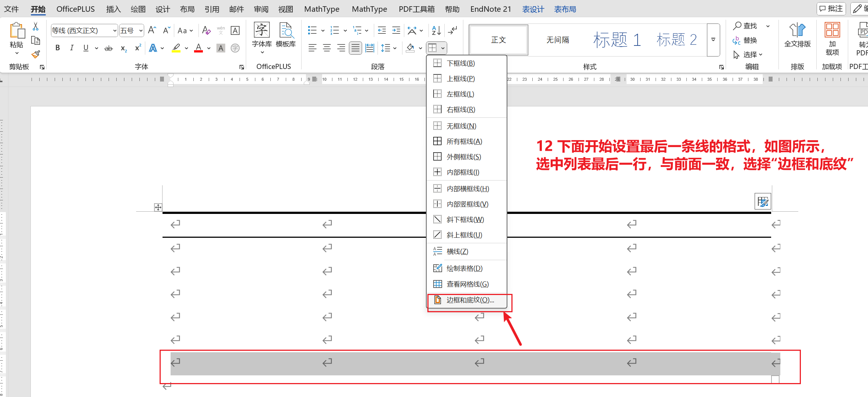
Task: Click the table move handle icon
Action: pyautogui.click(x=158, y=207)
